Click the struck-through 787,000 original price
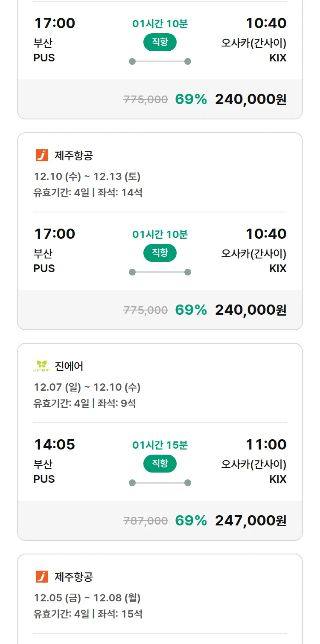 click(x=145, y=521)
